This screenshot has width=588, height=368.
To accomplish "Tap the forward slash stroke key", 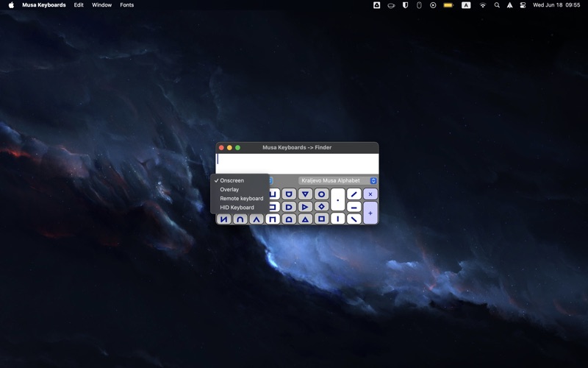I will tap(354, 194).
